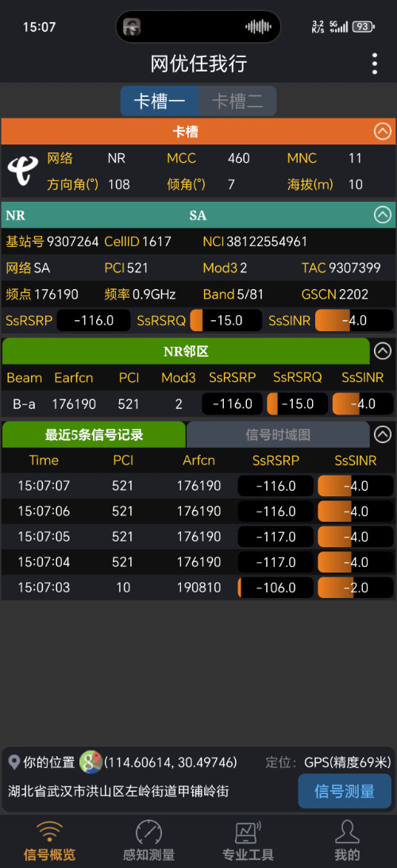The height and width of the screenshot is (868, 397).
Task: Tap the 基站号 9307264 value
Action: point(72,241)
